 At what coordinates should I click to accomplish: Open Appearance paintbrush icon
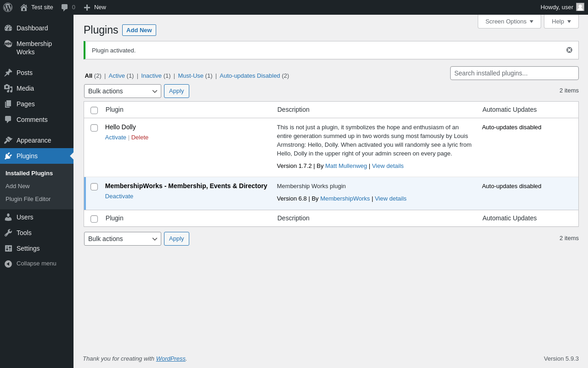coord(8,140)
